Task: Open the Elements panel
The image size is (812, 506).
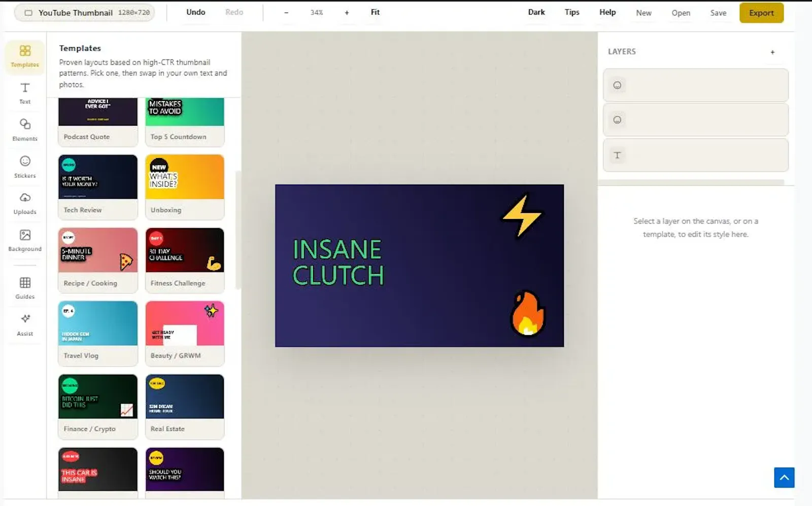Action: click(x=25, y=130)
